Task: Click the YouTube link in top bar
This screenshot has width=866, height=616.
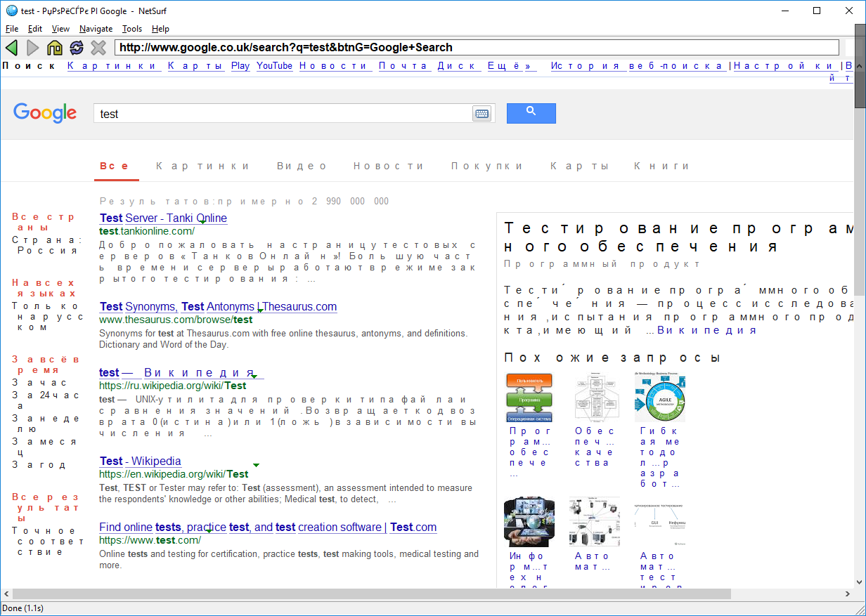Action: (x=274, y=66)
